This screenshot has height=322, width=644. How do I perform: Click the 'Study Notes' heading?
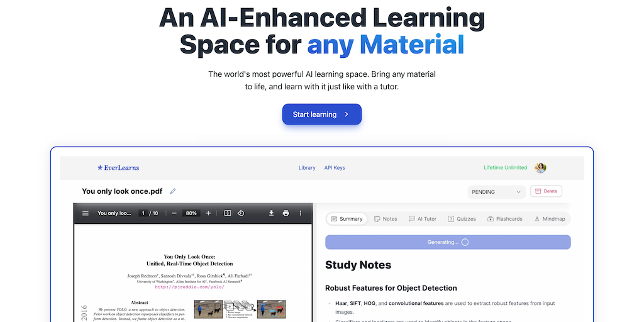(x=358, y=265)
